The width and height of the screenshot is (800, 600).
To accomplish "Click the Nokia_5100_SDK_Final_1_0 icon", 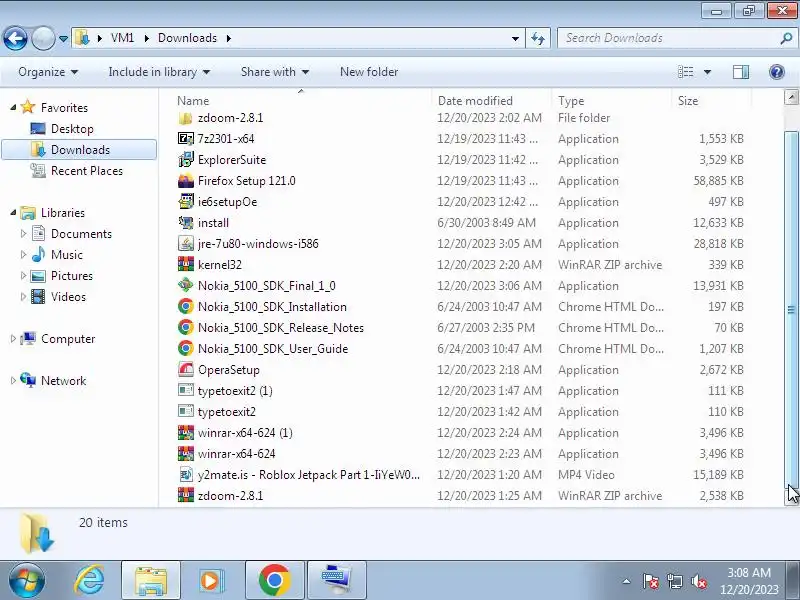I will [x=186, y=285].
